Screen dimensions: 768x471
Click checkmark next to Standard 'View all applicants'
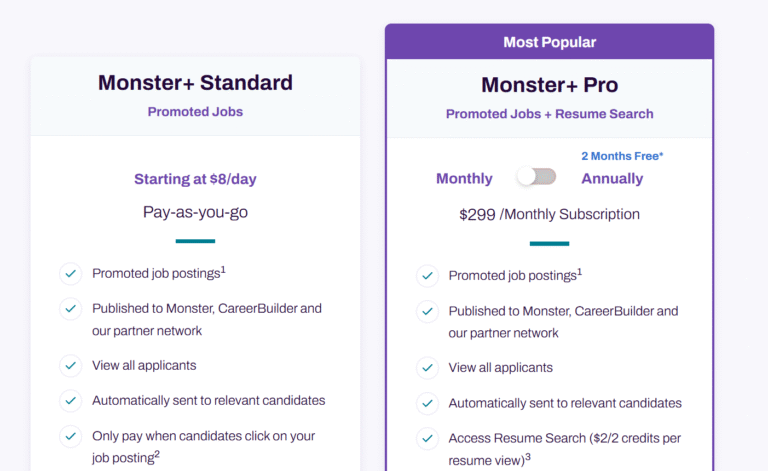pyautogui.click(x=70, y=365)
